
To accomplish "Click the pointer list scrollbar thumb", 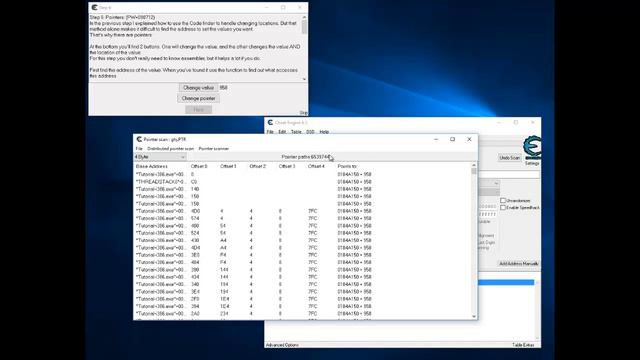I will click(x=474, y=171).
